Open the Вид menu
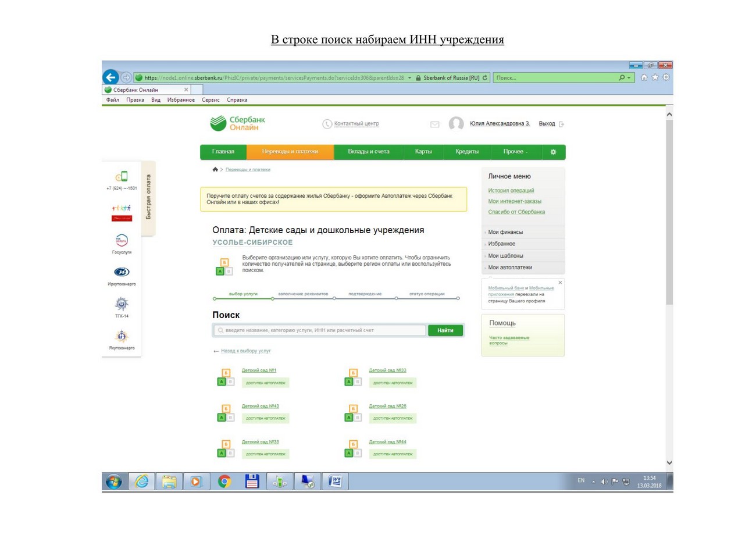The image size is (756, 535). click(x=156, y=100)
